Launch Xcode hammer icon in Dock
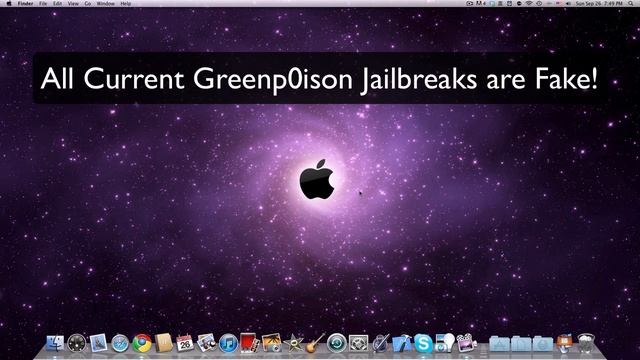 pos(401,343)
